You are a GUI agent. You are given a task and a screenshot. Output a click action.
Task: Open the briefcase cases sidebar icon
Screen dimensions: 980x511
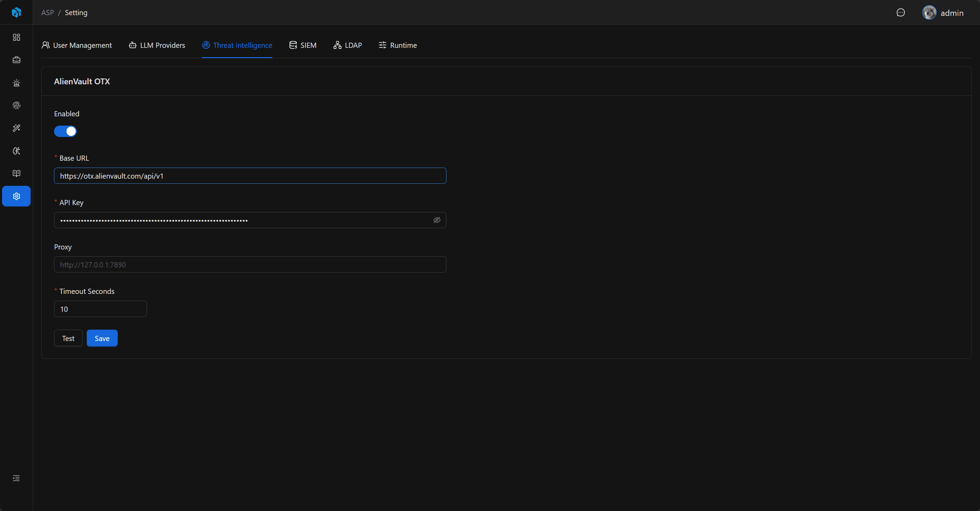[17, 60]
